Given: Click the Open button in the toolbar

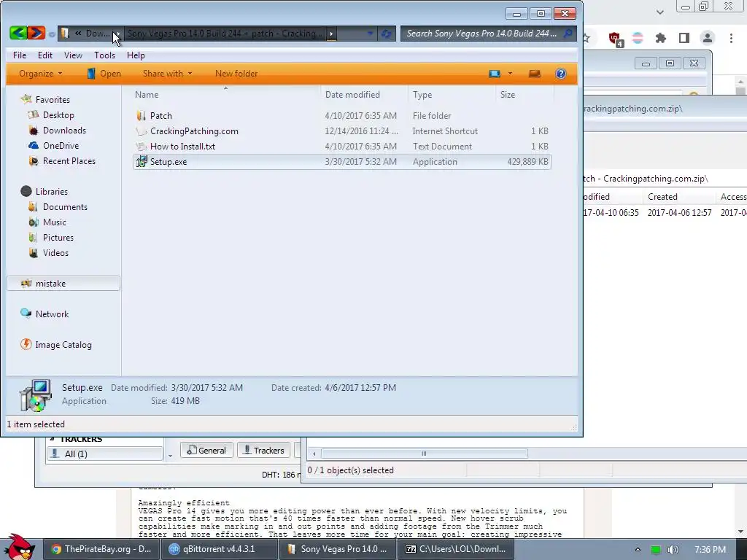Looking at the screenshot, I should pyautogui.click(x=104, y=74).
